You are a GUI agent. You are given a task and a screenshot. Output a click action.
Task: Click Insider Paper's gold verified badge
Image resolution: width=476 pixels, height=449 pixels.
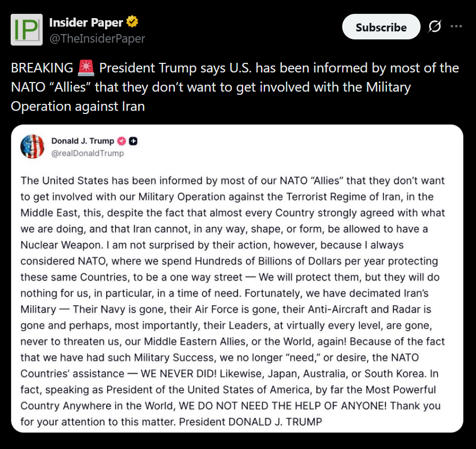tap(132, 22)
